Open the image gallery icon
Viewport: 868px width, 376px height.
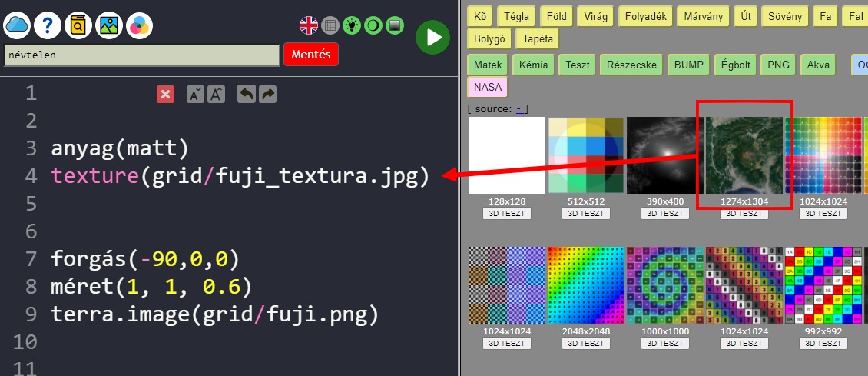(x=109, y=25)
